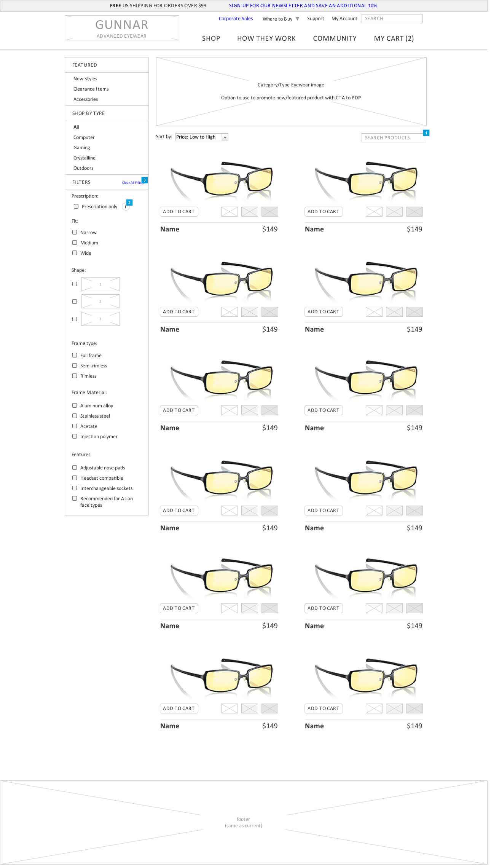The height and width of the screenshot is (868, 491).
Task: Click the GUNNAR Advanced Eyewear logo
Action: pyautogui.click(x=122, y=28)
